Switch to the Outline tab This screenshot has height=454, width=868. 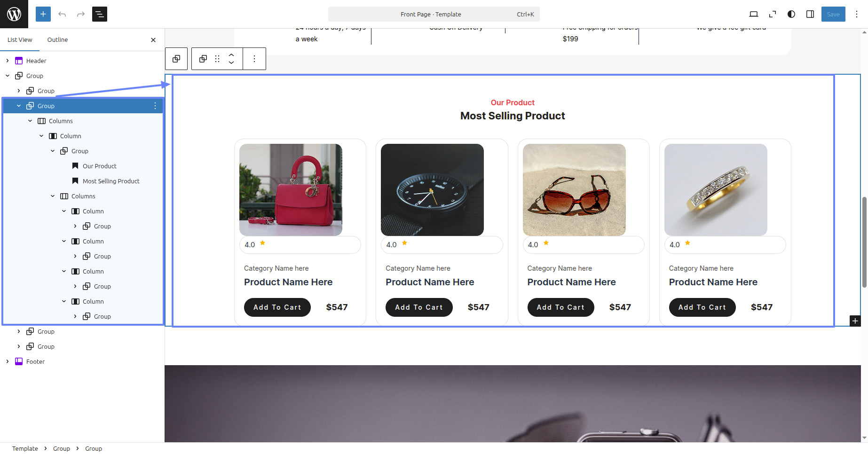pos(57,40)
